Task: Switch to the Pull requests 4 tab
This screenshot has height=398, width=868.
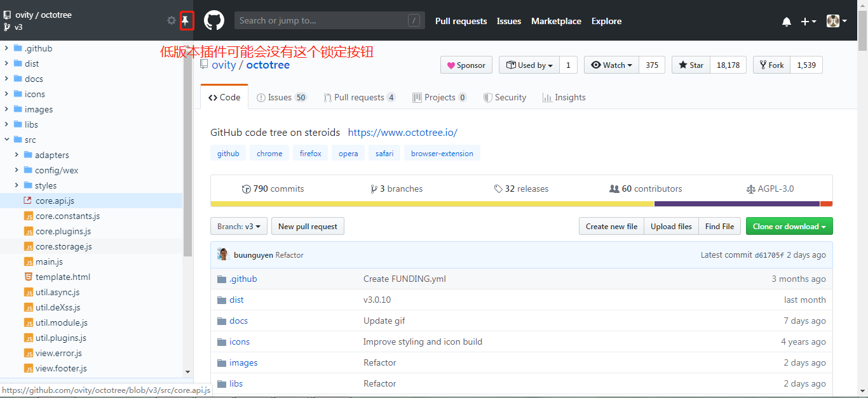Action: tap(359, 97)
